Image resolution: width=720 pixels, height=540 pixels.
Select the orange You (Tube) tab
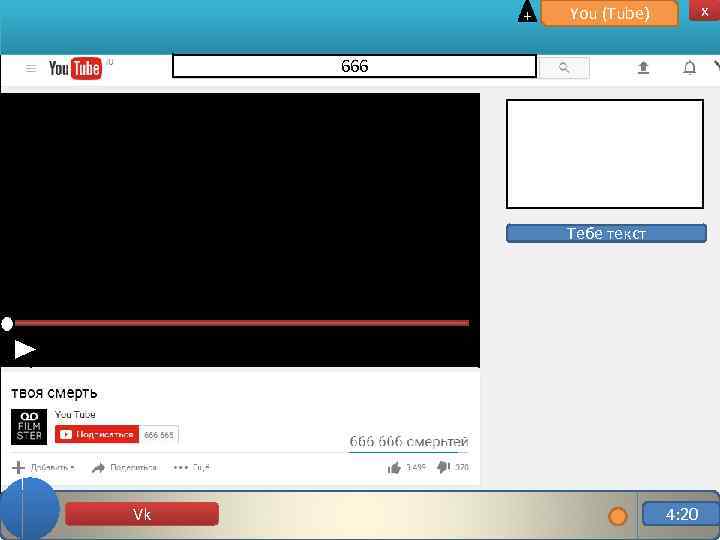(609, 13)
